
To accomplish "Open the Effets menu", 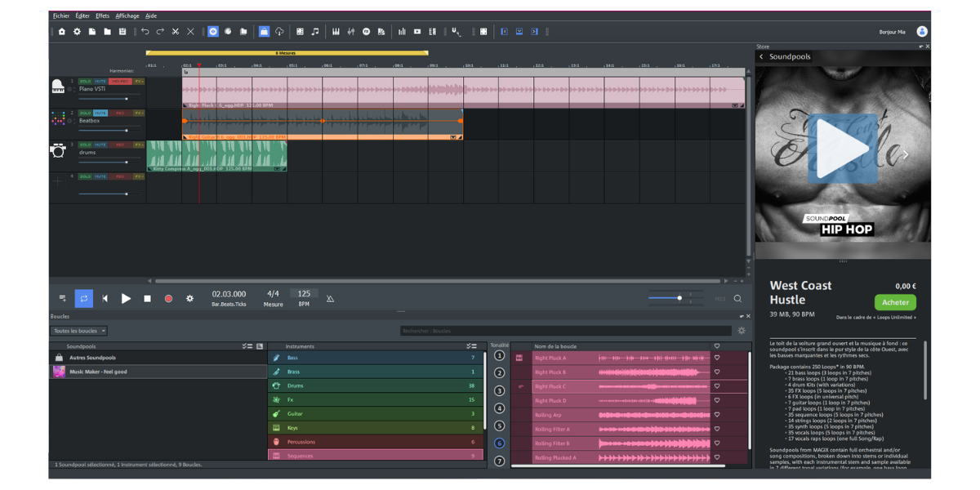I will [102, 16].
